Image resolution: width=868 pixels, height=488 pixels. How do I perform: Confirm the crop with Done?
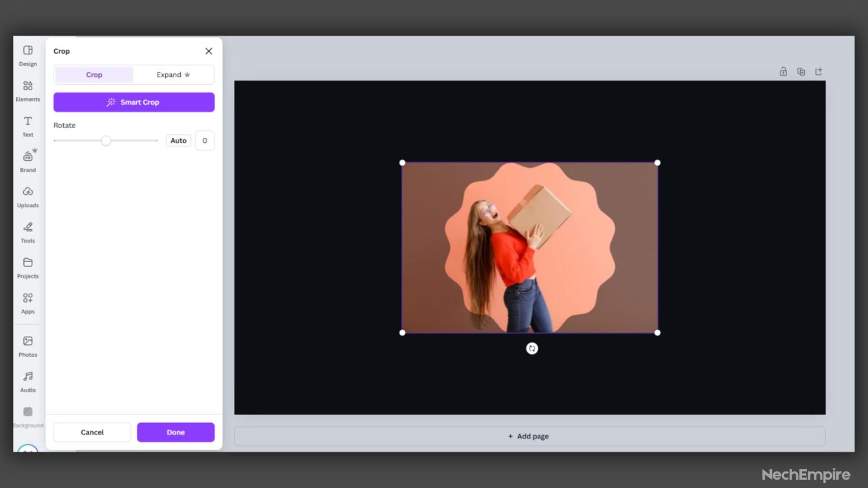pyautogui.click(x=175, y=432)
